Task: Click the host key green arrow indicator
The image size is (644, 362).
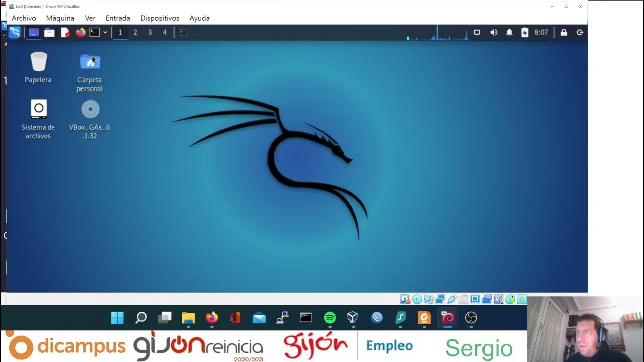Action: click(522, 299)
